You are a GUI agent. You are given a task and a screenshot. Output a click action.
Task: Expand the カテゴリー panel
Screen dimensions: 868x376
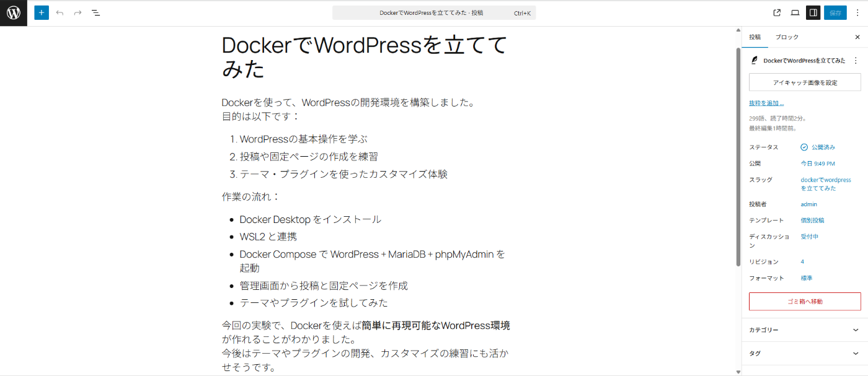pos(804,330)
